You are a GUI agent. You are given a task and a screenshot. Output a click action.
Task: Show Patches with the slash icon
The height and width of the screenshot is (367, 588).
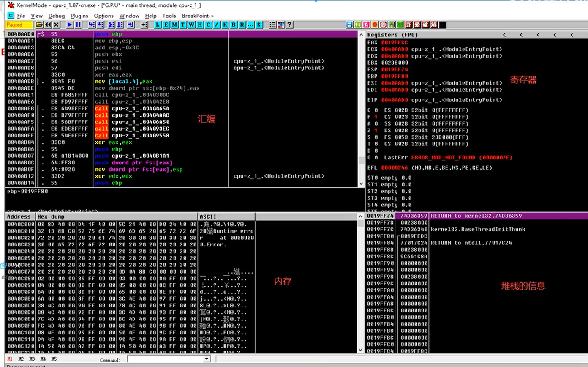[x=217, y=25]
